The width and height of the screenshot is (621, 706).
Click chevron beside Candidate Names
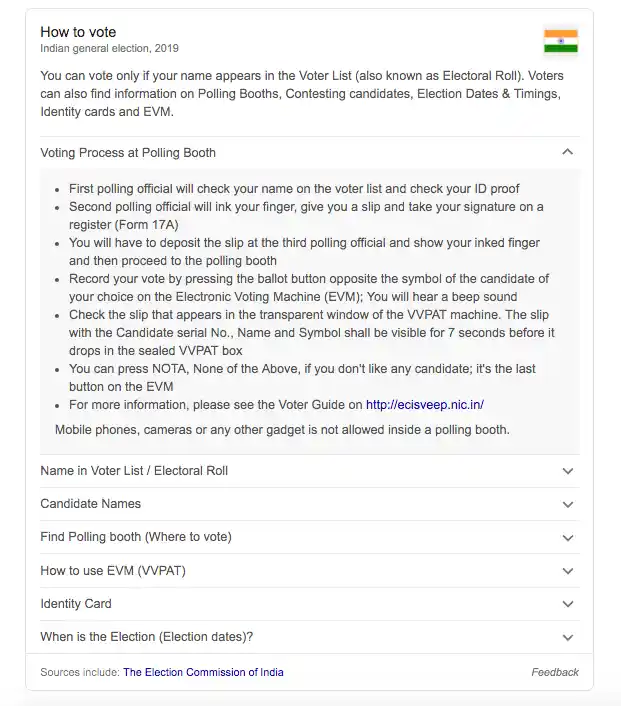click(x=568, y=504)
